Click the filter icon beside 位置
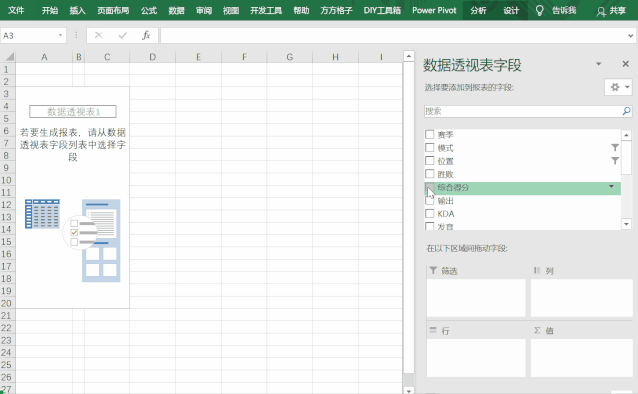The height and width of the screenshot is (394, 638). point(615,161)
